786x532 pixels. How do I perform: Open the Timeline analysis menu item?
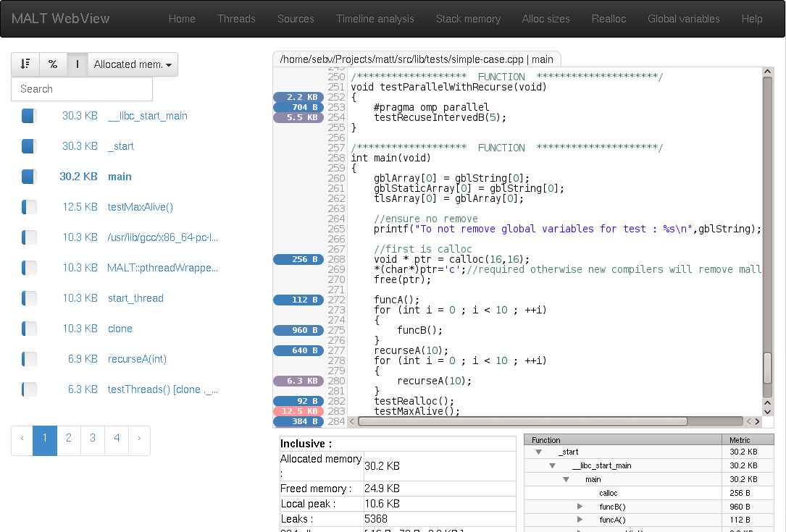pos(375,19)
